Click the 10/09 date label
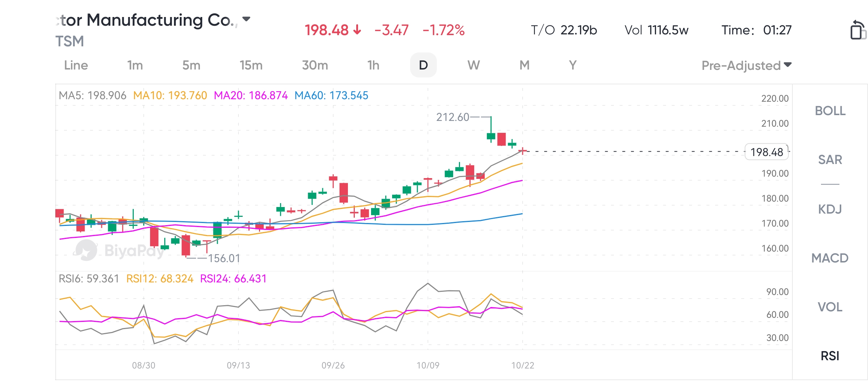 click(428, 365)
